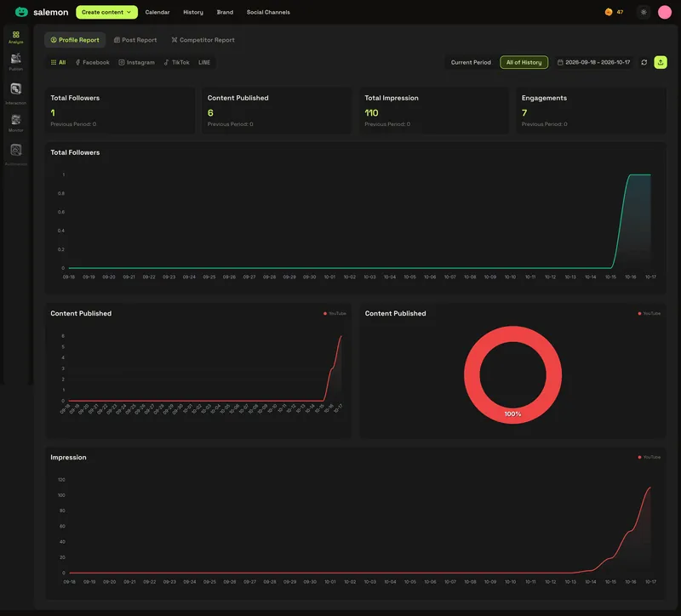Filter by All platforms
The width and height of the screenshot is (681, 616).
coord(58,62)
